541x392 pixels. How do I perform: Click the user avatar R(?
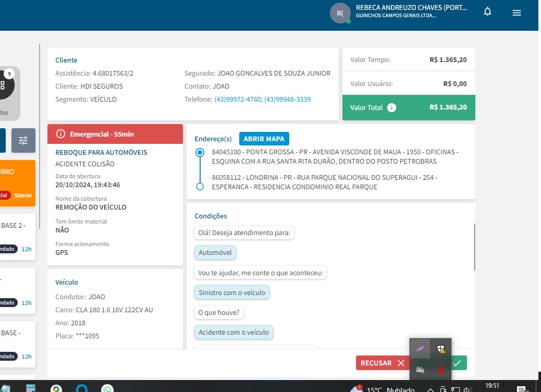(x=340, y=13)
